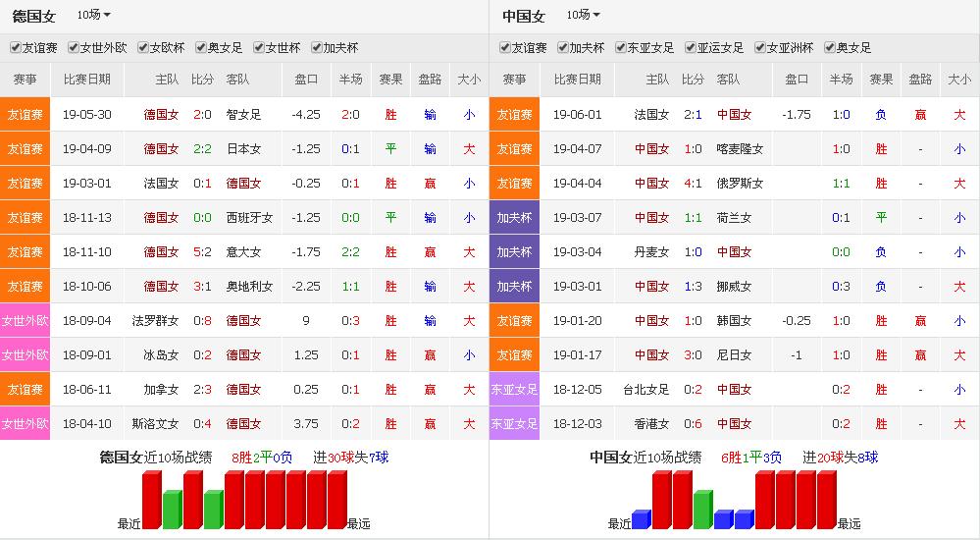Open the 5:2 score against 意大女
The width and height of the screenshot is (980, 540).
[x=202, y=252]
